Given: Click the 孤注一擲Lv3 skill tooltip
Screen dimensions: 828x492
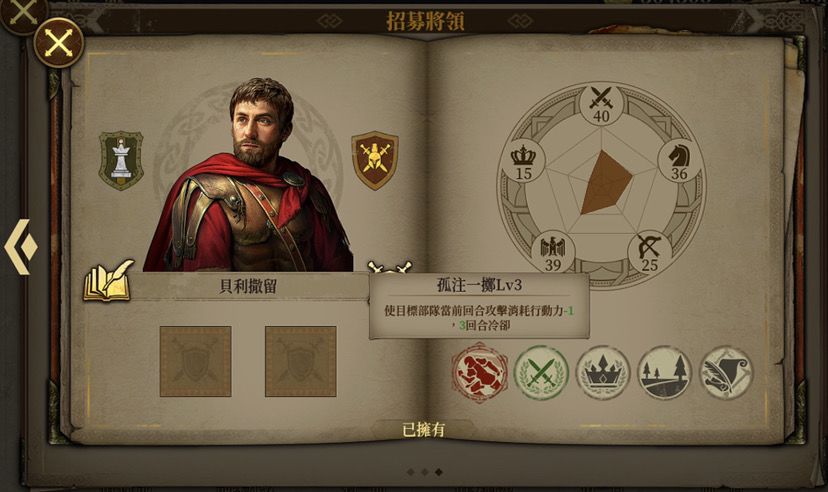Looking at the screenshot, I should (479, 306).
